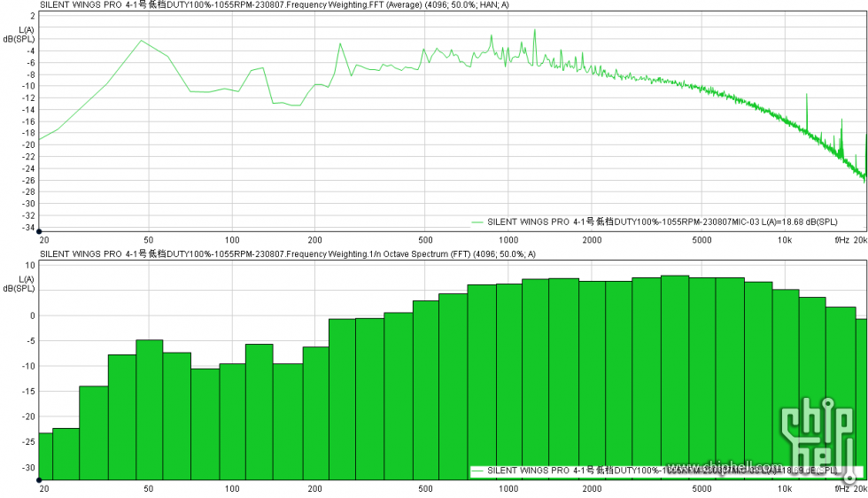Click the 50 Hz peak on FFT curve
The width and height of the screenshot is (868, 498).
click(142, 41)
